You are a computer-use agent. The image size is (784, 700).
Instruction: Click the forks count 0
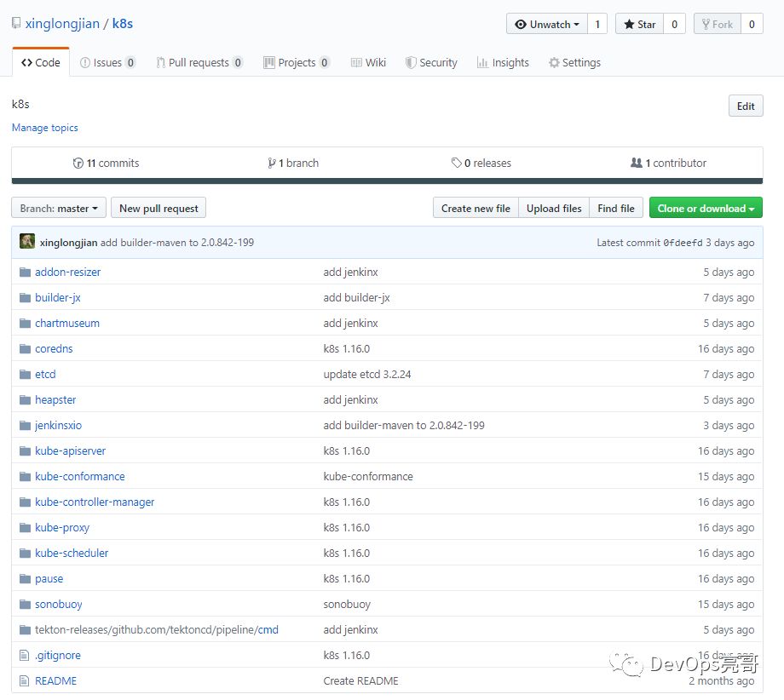pos(752,24)
